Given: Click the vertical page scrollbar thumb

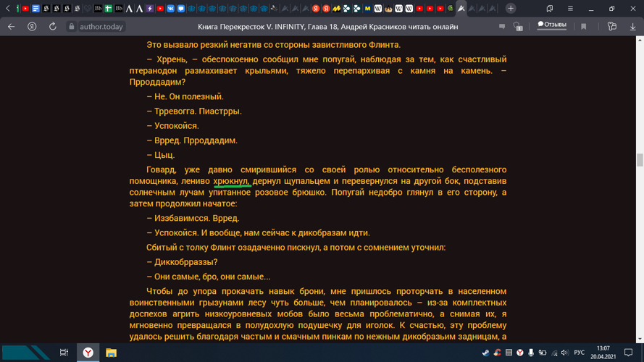Looking at the screenshot, I should click(x=640, y=160).
